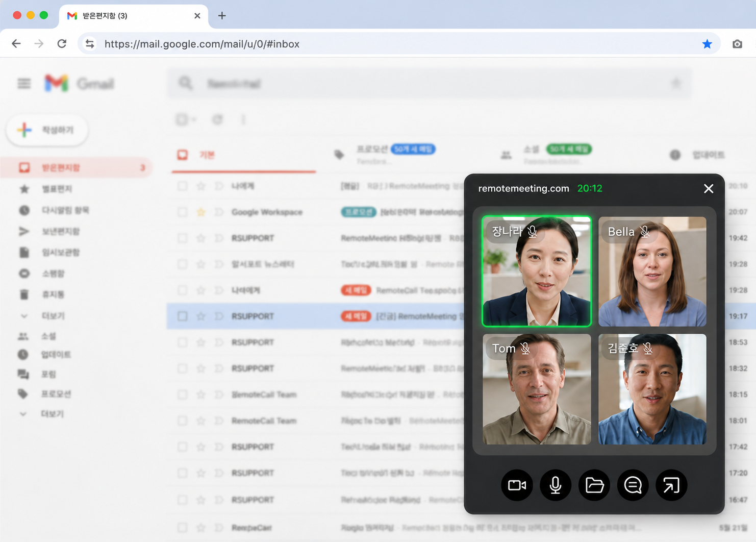The width and height of the screenshot is (756, 542).
Task: Open Gmail's main menu hamburger icon
Action: pos(24,83)
